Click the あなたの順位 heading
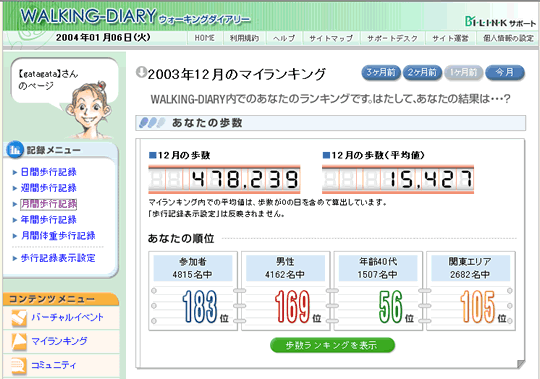Screen dimensions: 540x379 point(181,238)
